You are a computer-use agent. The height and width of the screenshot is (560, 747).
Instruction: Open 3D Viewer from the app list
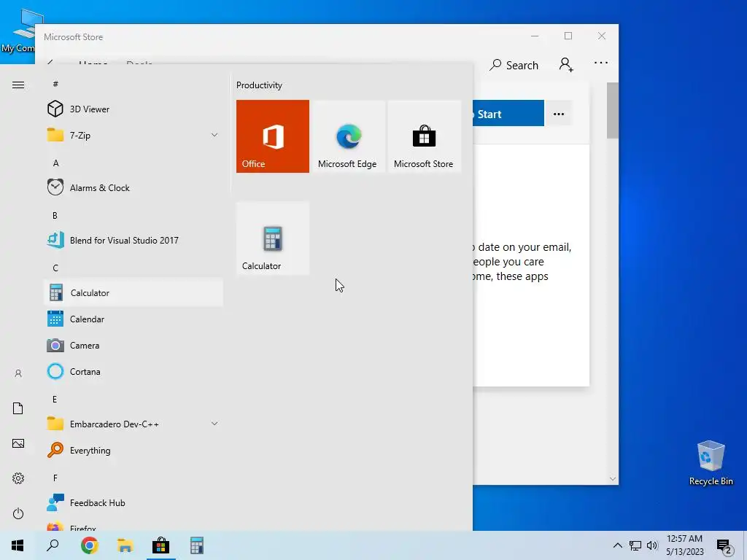pos(133,109)
